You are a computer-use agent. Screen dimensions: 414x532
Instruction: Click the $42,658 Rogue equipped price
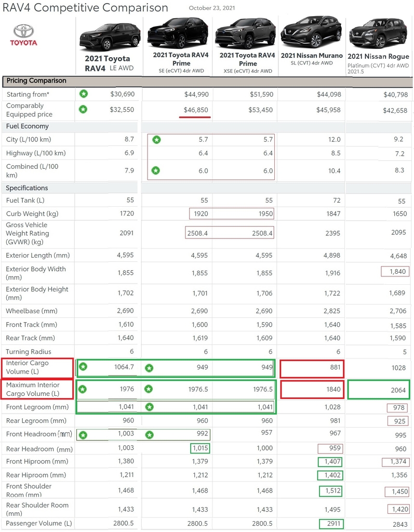pos(395,110)
